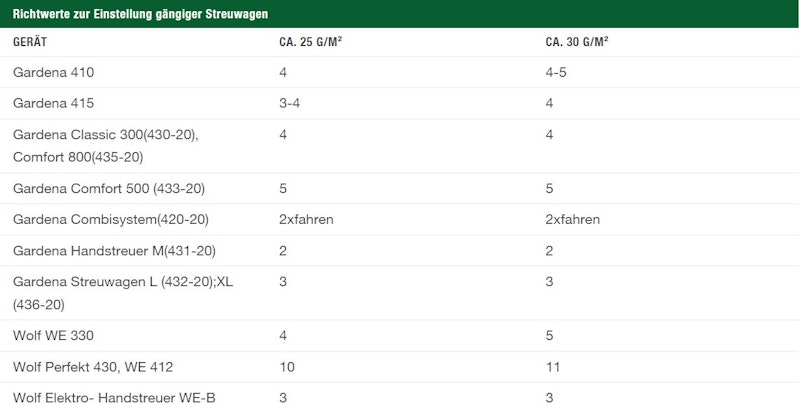The width and height of the screenshot is (799, 413).
Task: Click the CA. 25 G/M² column header
Action: pos(310,42)
